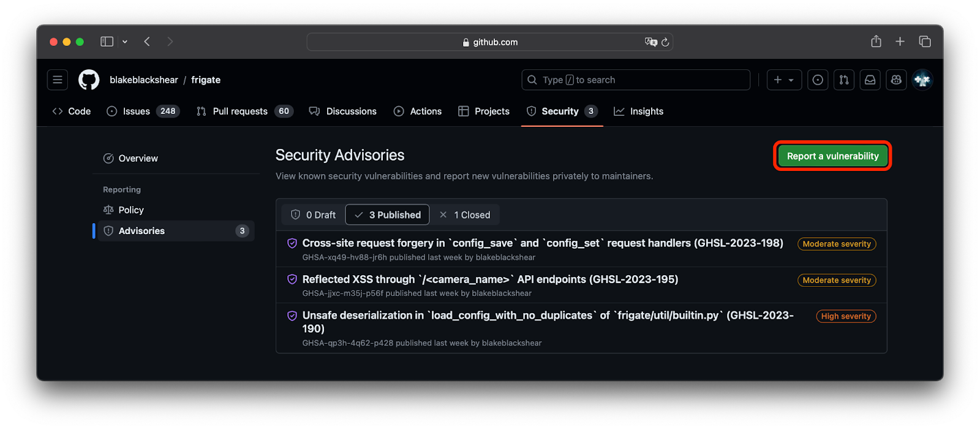The width and height of the screenshot is (980, 429).
Task: Open the Unsafe deserialization advisory
Action: coord(548,322)
